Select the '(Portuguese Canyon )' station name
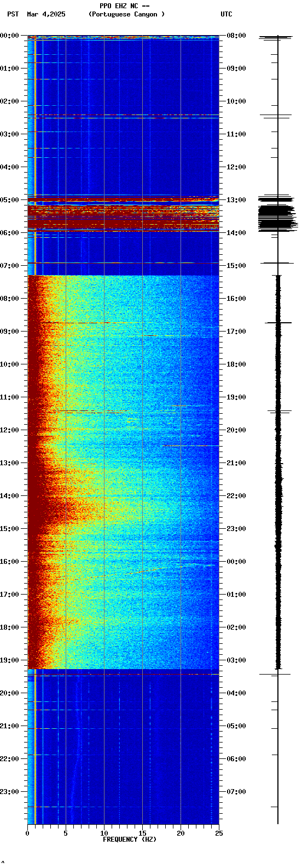The width and height of the screenshot is (302, 868). point(126,14)
